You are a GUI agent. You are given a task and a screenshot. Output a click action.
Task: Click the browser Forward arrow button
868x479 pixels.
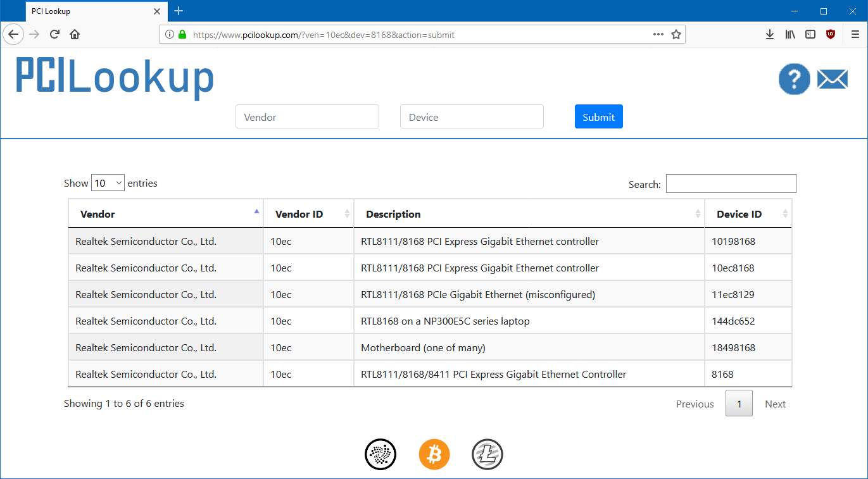[34, 34]
